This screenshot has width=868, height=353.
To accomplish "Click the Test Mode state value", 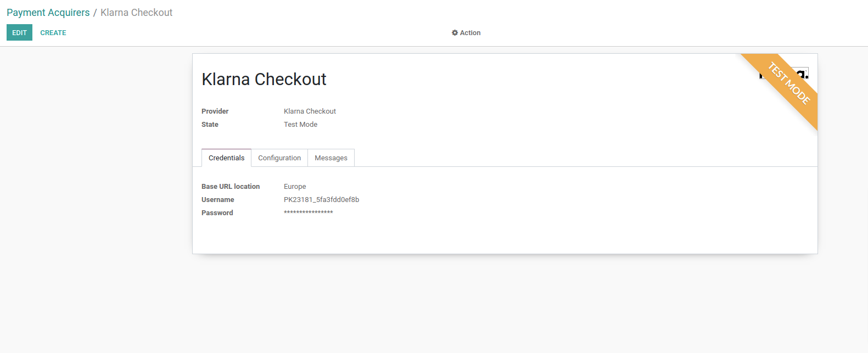I will coord(300,125).
